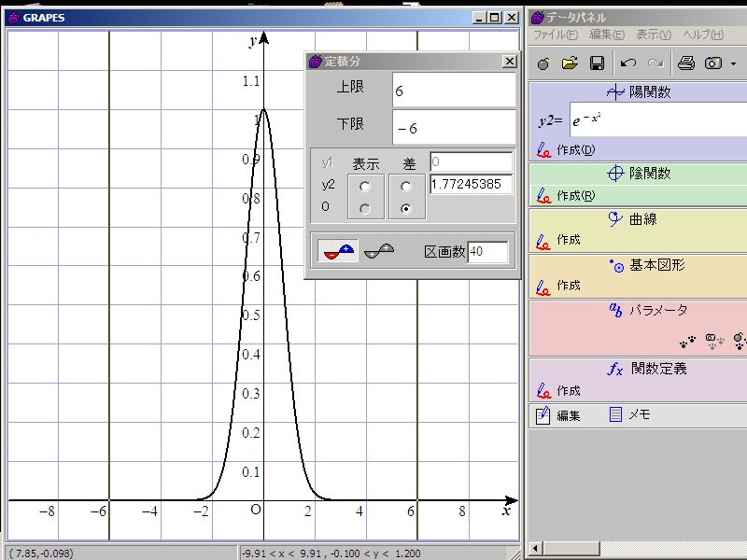The image size is (747, 560).
Task: Click the 上限 upper limit field
Action: pos(453,91)
